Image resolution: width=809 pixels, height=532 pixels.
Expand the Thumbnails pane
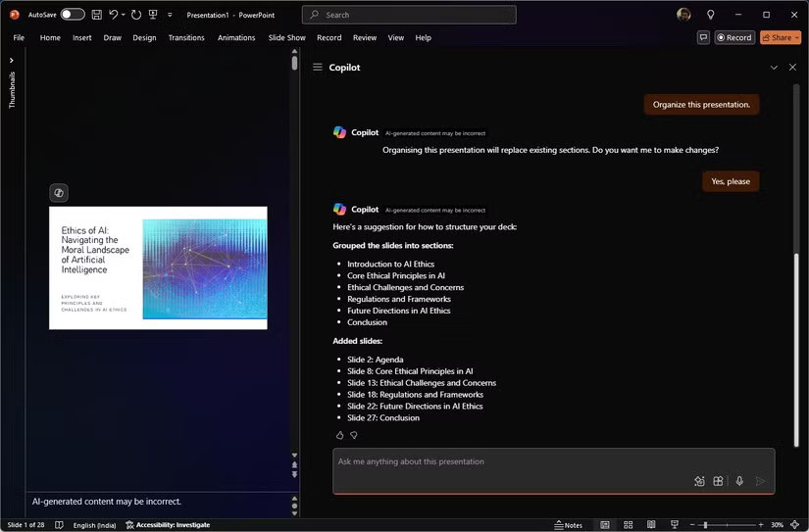12,60
